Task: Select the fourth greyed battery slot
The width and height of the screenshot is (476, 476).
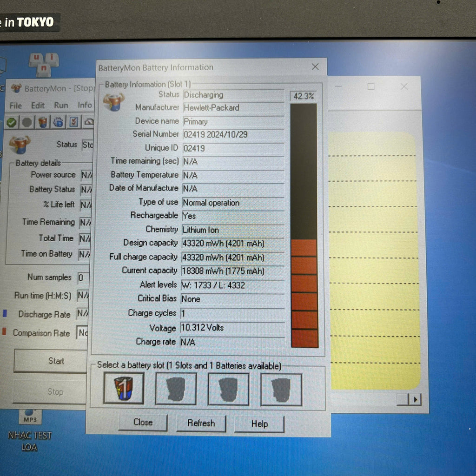Action: [x=281, y=389]
